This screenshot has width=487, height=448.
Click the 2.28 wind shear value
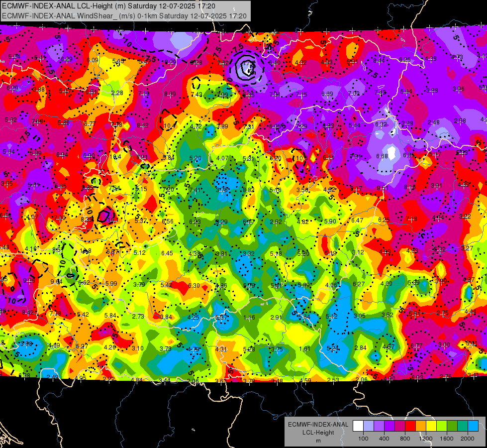pos(117,93)
